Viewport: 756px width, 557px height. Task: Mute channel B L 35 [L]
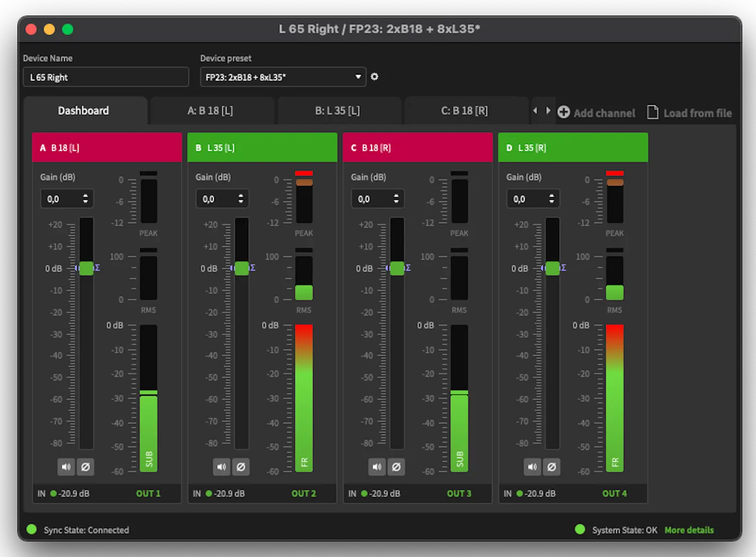tap(221, 467)
